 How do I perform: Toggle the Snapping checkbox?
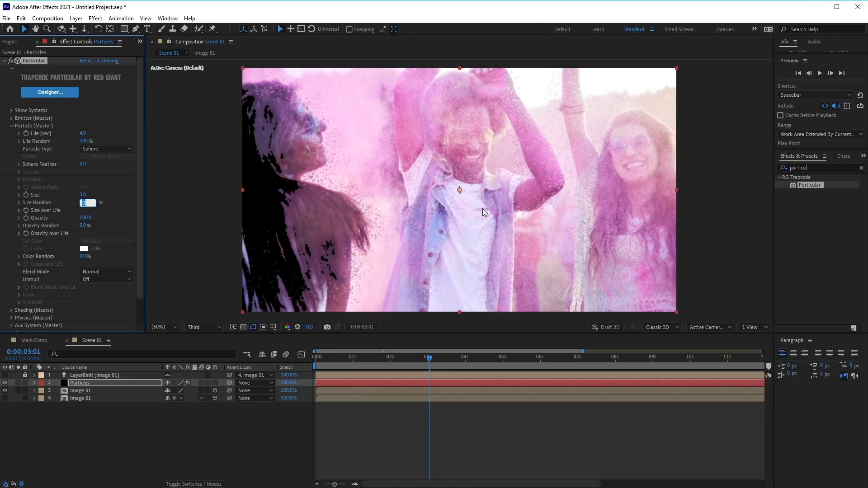click(x=349, y=29)
